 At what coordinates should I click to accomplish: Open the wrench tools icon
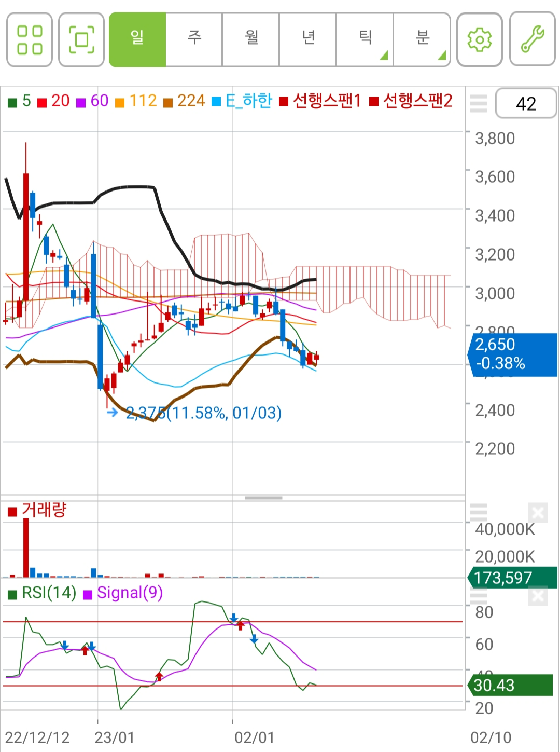tap(533, 40)
